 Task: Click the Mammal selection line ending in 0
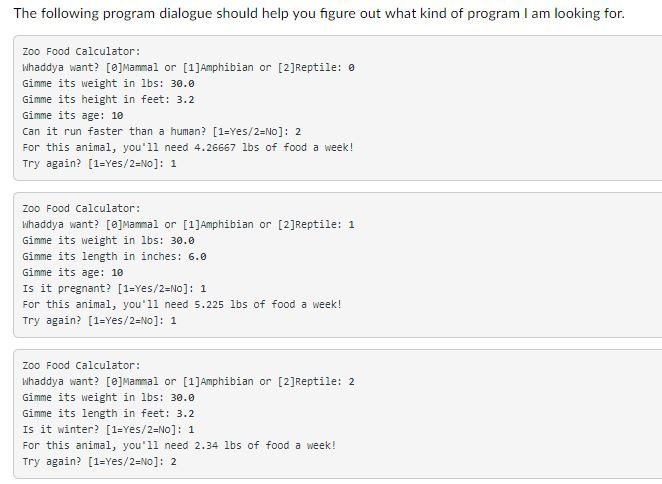pos(188,68)
